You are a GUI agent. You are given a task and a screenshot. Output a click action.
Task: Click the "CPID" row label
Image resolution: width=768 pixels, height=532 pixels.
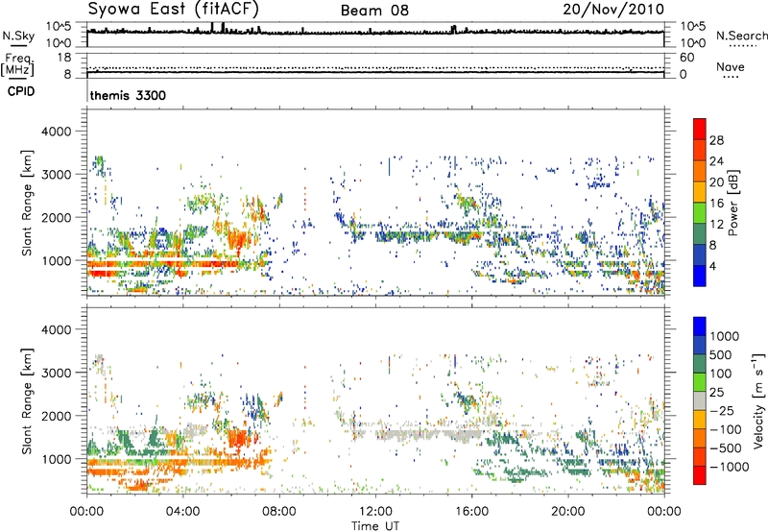(21, 91)
